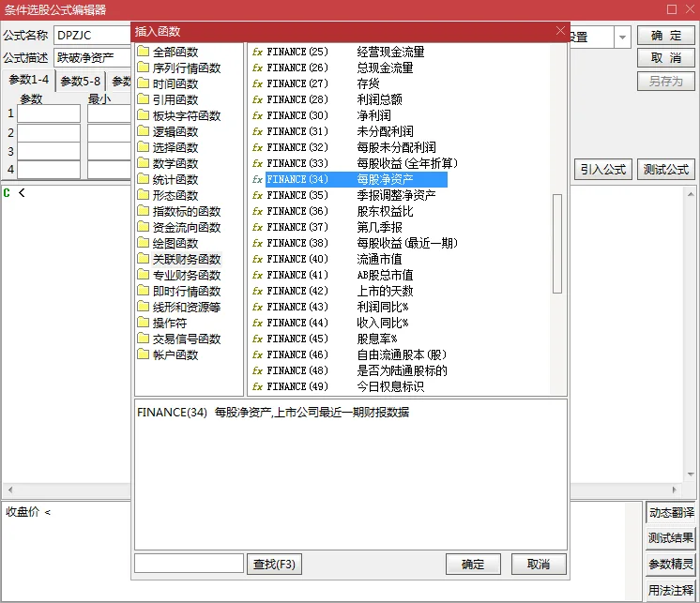Select FINANCE(36) 股东权益比 function

tap(340, 211)
